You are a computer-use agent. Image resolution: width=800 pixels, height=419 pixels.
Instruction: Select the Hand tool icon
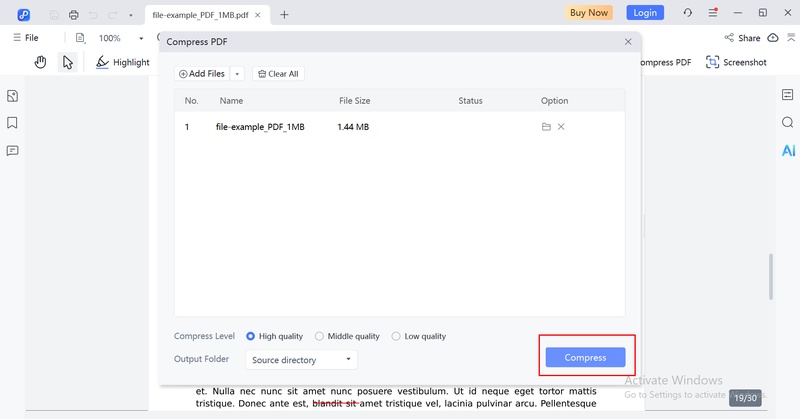pos(40,62)
